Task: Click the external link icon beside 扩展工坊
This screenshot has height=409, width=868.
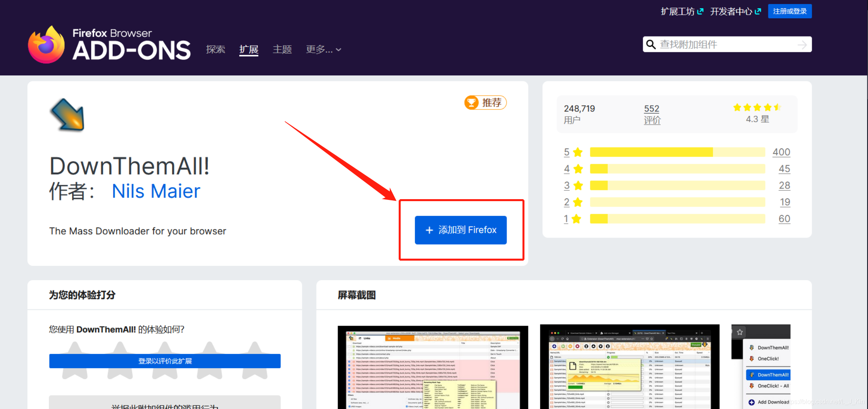Action: (x=700, y=12)
